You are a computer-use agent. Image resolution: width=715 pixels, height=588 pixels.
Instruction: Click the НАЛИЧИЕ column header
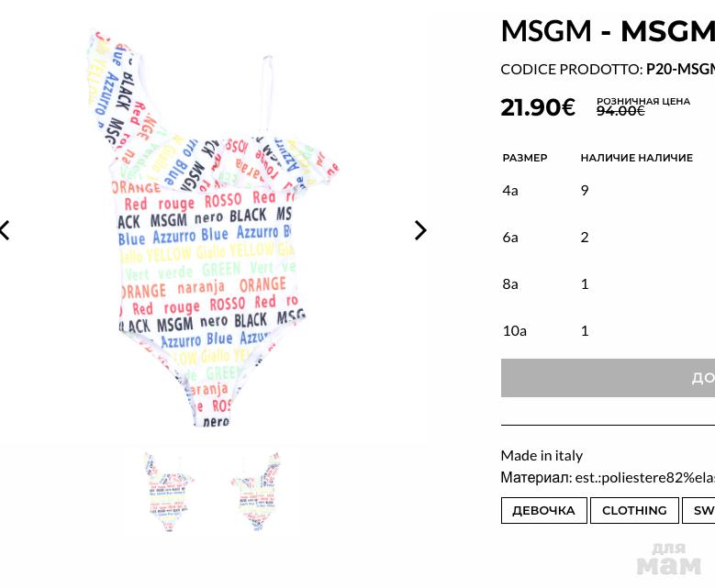point(636,158)
